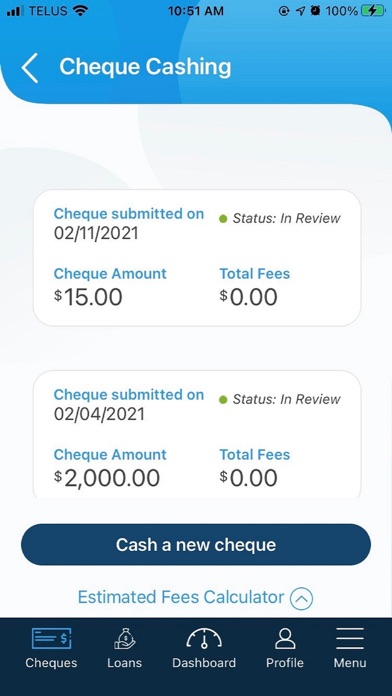Tap the location arrow status icon
The image size is (392, 696).
(301, 11)
